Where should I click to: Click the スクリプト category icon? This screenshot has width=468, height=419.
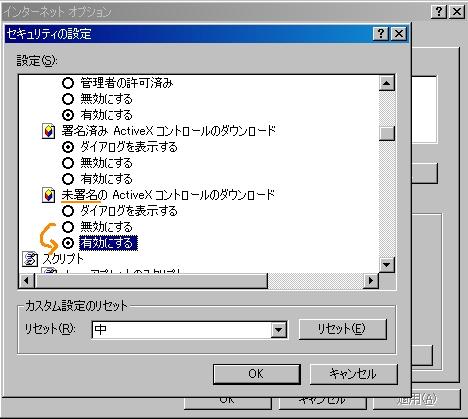[30, 259]
